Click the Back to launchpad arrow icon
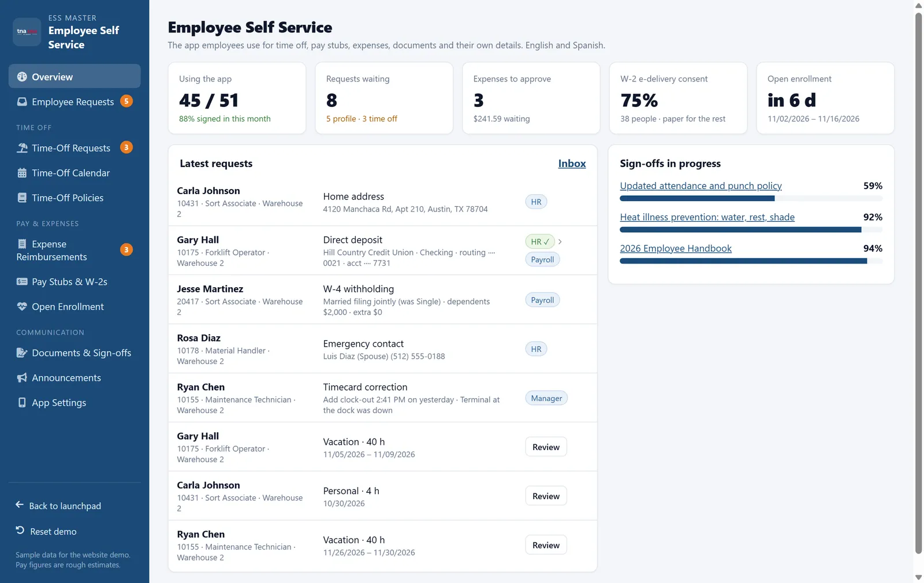Viewport: 924px width, 583px height. click(x=20, y=505)
